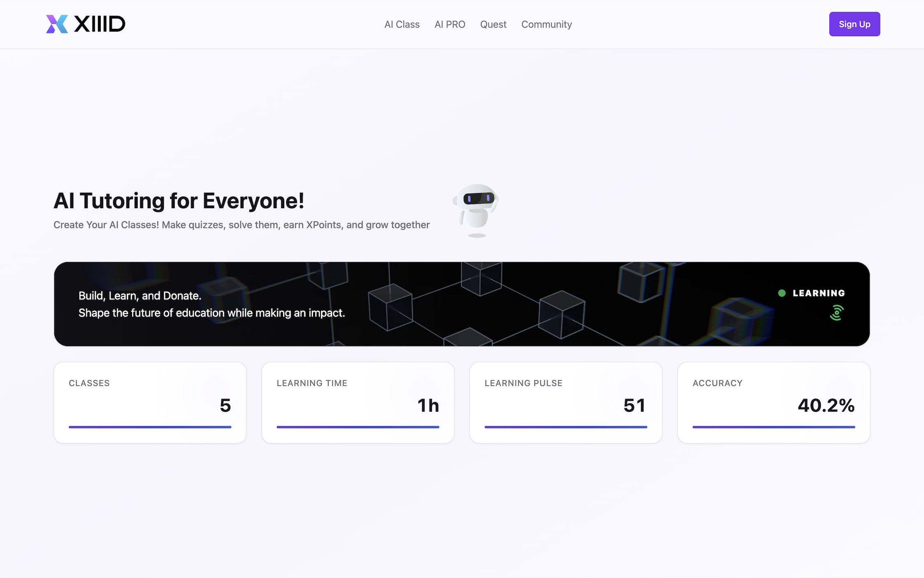Go to the Quest page
The height and width of the screenshot is (578, 924).
coord(493,24)
